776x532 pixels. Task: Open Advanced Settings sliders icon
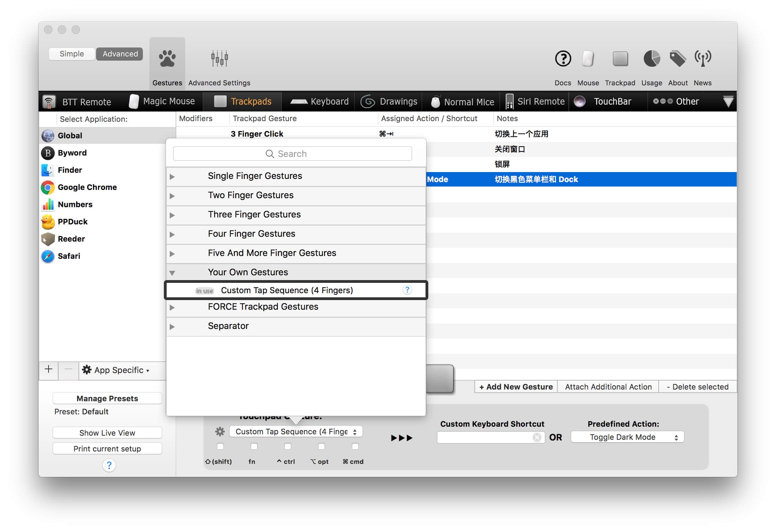[x=219, y=59]
